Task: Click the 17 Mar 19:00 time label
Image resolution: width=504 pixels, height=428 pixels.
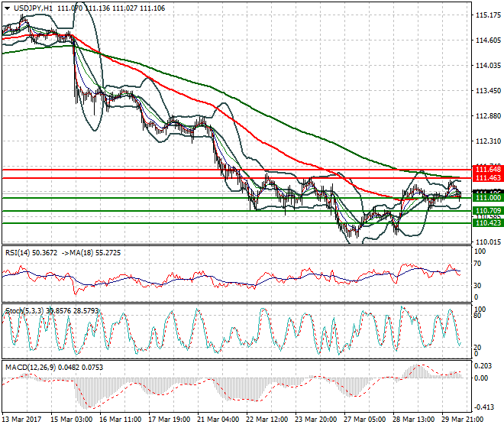Action: [x=169, y=420]
